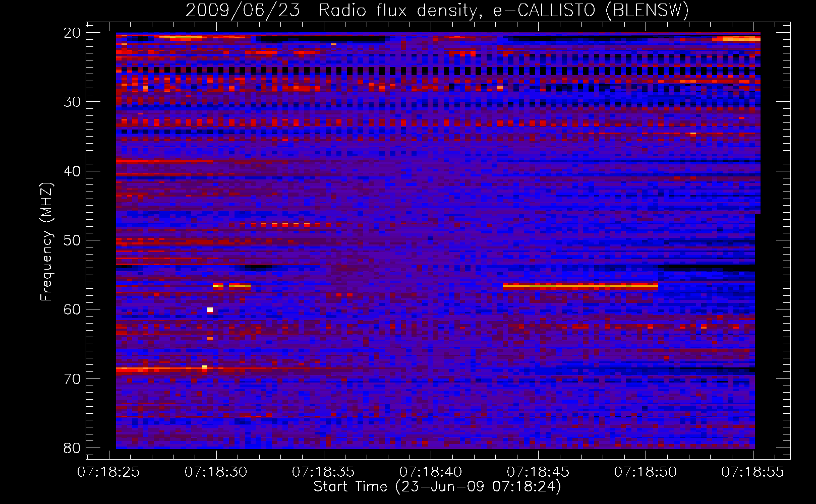Click the '80' frequency tick label
This screenshot has height=504, width=816.
(x=72, y=448)
